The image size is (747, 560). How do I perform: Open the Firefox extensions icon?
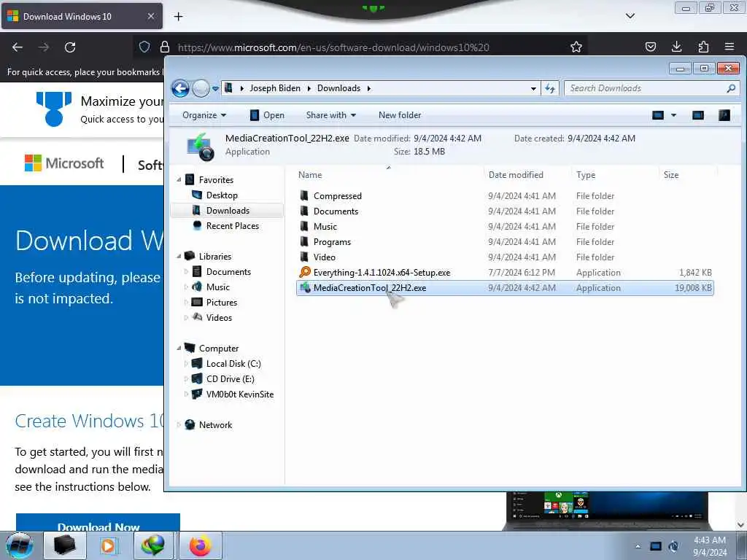(703, 47)
